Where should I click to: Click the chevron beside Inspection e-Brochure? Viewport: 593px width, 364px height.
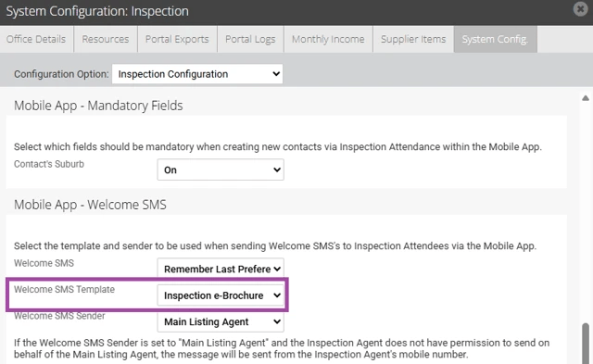click(x=277, y=295)
